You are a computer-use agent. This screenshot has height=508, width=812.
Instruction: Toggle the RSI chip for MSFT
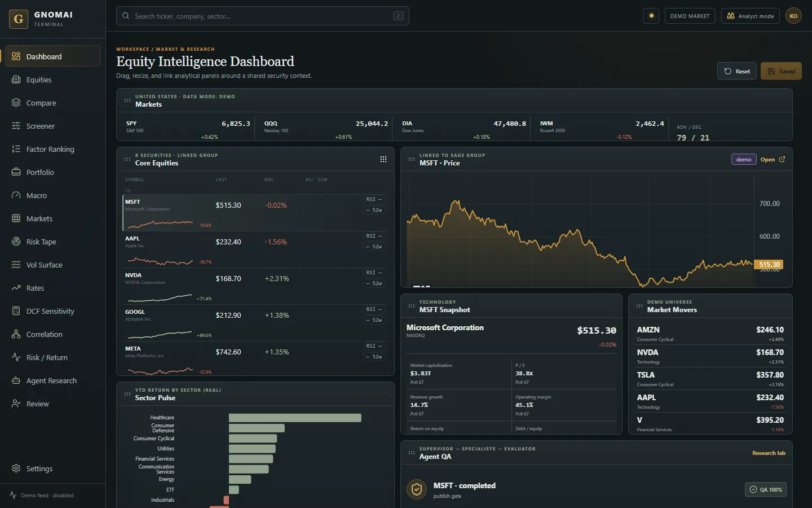click(374, 199)
